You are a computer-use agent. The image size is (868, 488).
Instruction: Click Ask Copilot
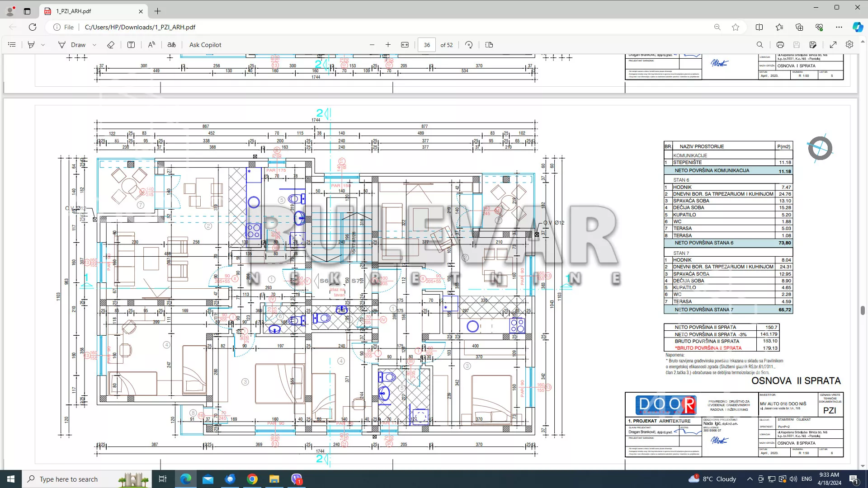(205, 45)
